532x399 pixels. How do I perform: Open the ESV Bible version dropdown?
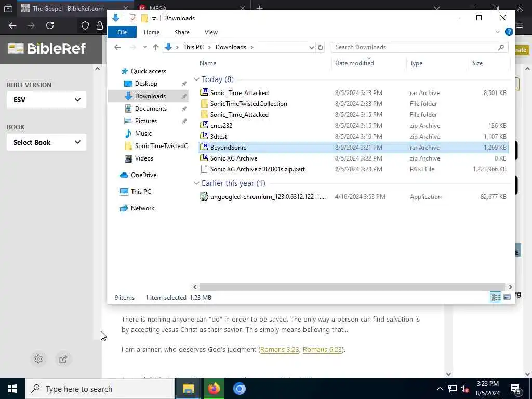[x=46, y=100]
